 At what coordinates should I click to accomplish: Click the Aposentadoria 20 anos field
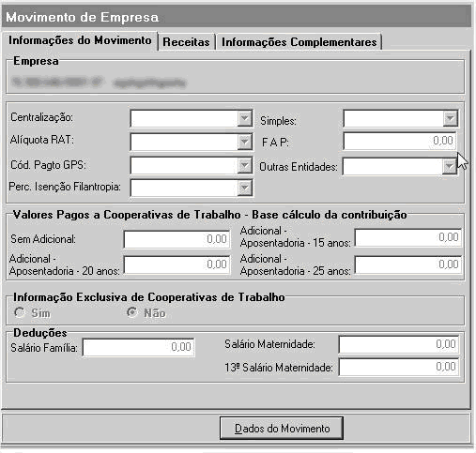pyautogui.click(x=177, y=264)
